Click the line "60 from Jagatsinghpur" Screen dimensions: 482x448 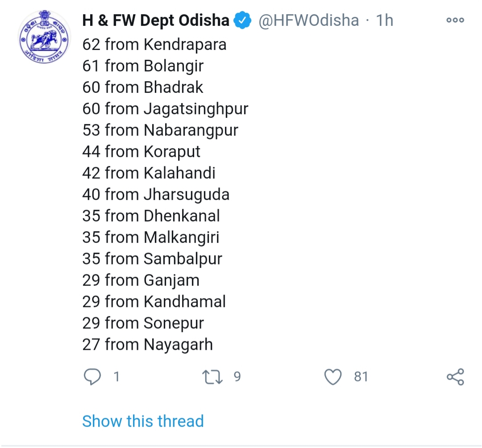coord(165,109)
